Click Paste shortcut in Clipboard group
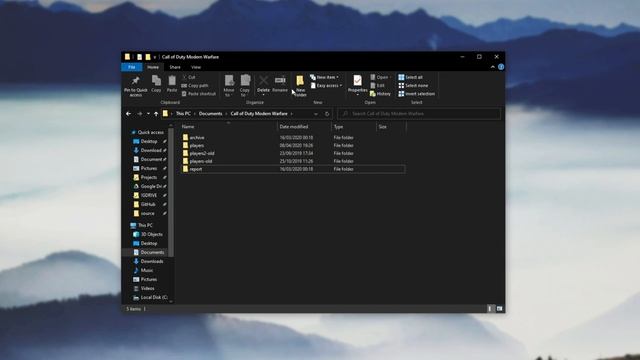Image resolution: width=640 pixels, height=360 pixels. (x=199, y=93)
